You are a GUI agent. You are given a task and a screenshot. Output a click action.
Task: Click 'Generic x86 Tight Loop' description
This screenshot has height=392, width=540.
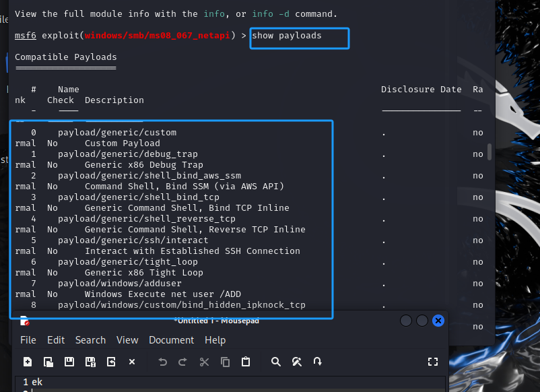(144, 273)
